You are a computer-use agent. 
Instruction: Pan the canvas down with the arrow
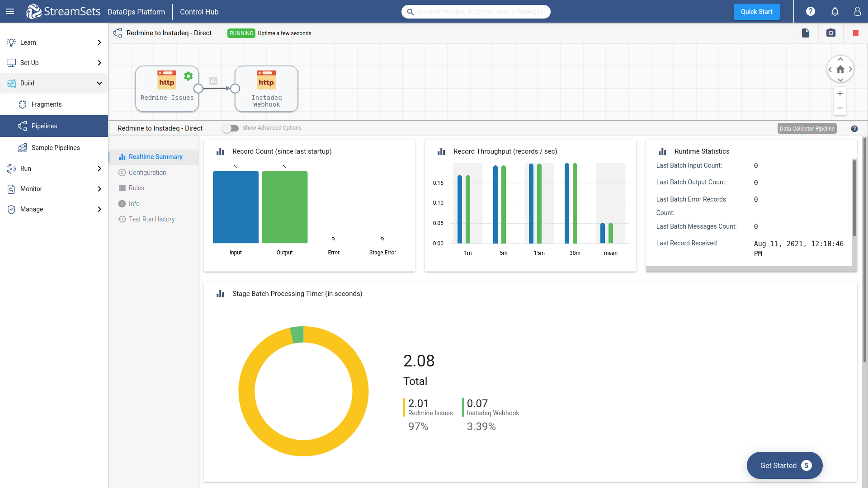click(x=840, y=80)
